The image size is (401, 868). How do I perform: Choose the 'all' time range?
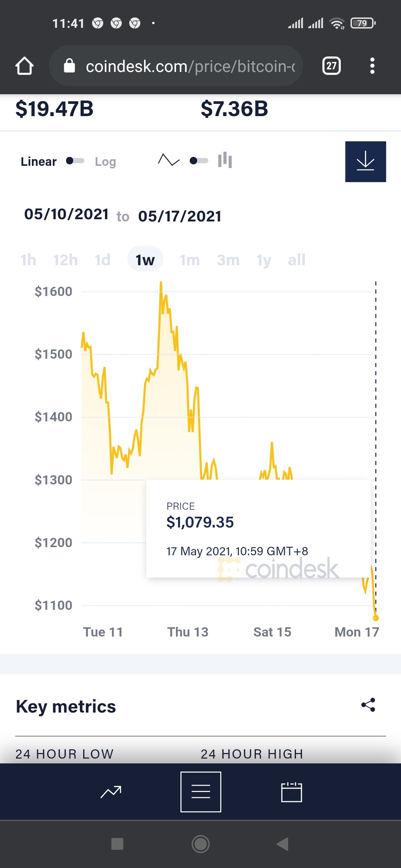pos(296,260)
